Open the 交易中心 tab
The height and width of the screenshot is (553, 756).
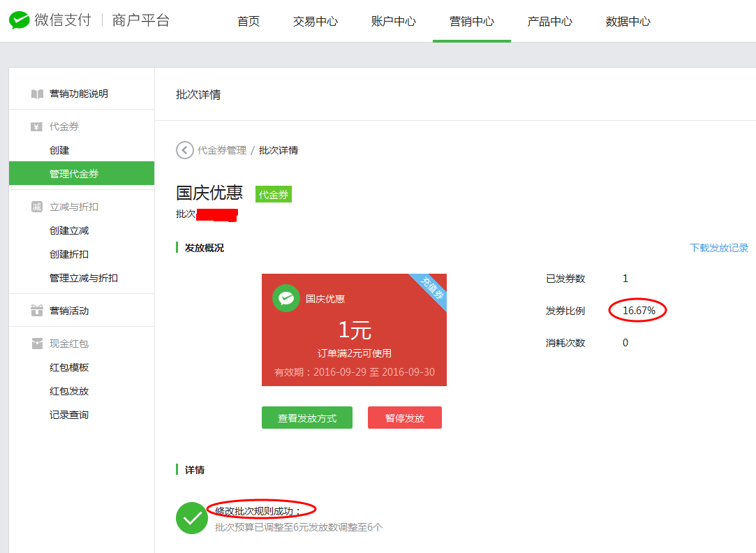pos(316,21)
